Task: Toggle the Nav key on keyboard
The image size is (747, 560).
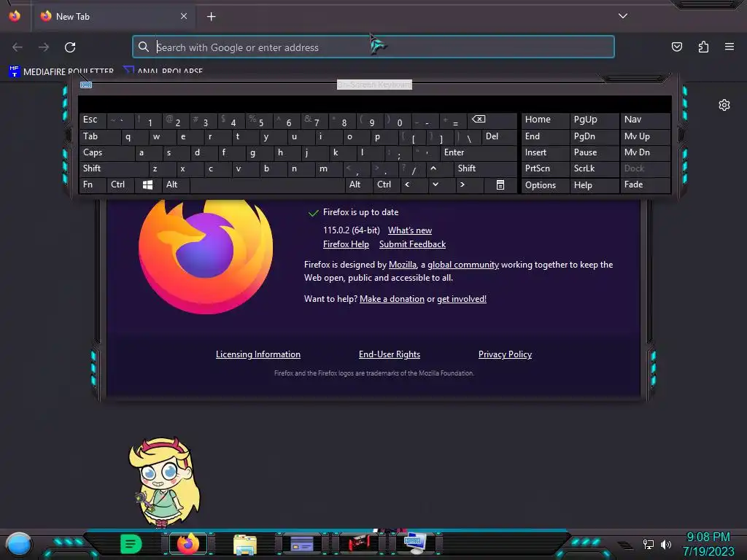Action: (x=645, y=120)
